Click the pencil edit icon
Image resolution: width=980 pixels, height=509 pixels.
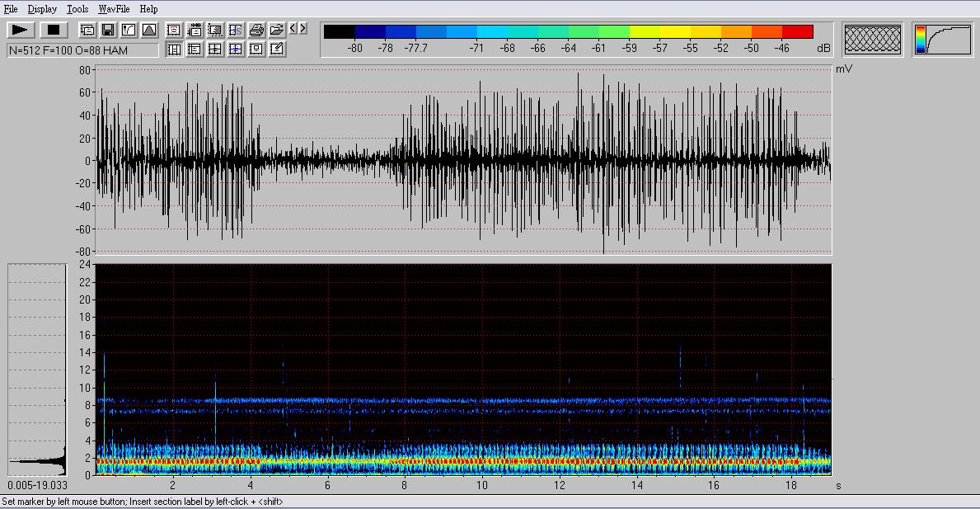coord(277,49)
